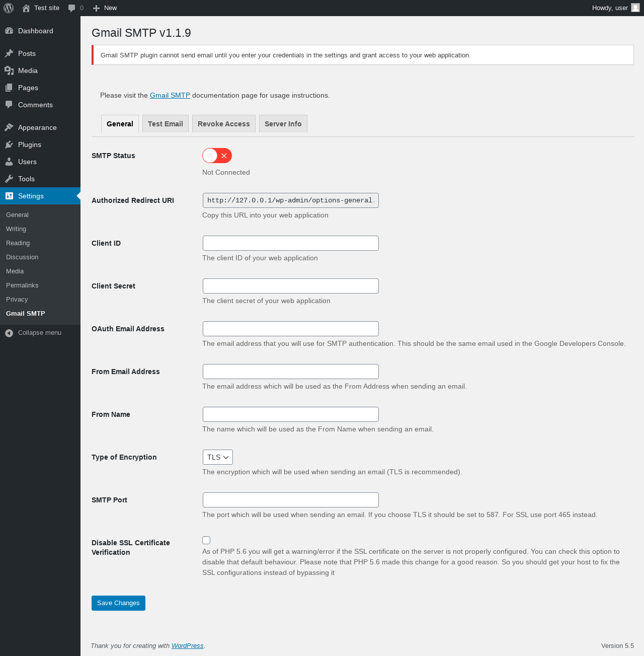Open the Plugins menu

coord(40,144)
